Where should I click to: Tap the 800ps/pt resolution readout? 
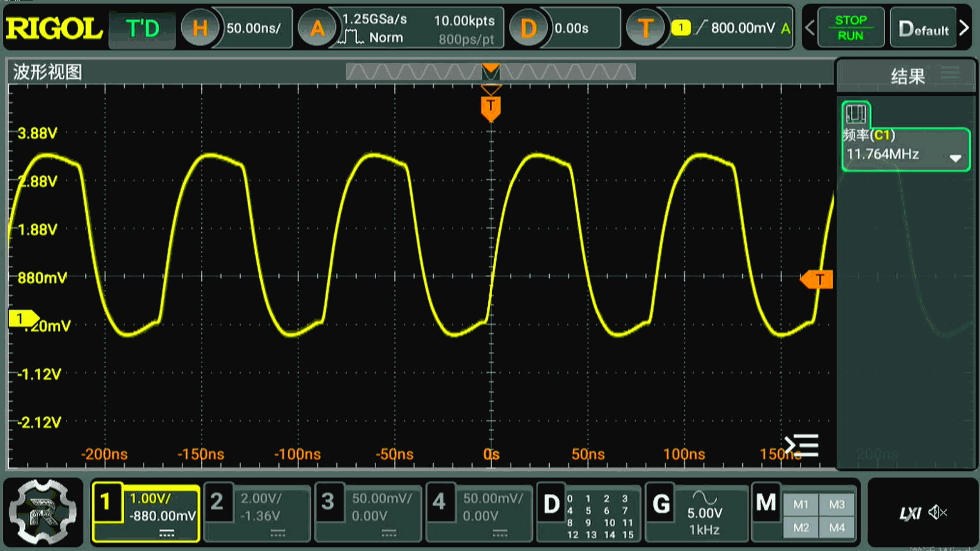(x=467, y=39)
